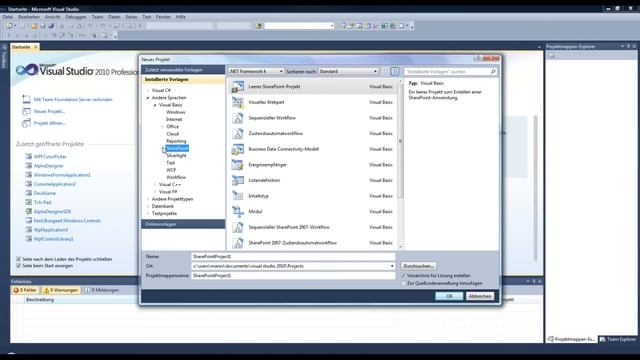Toggle Zur Quellcodeverwaltung hinzufügen checkbox
Image resolution: width=640 pixels, height=360 pixels.
(404, 283)
